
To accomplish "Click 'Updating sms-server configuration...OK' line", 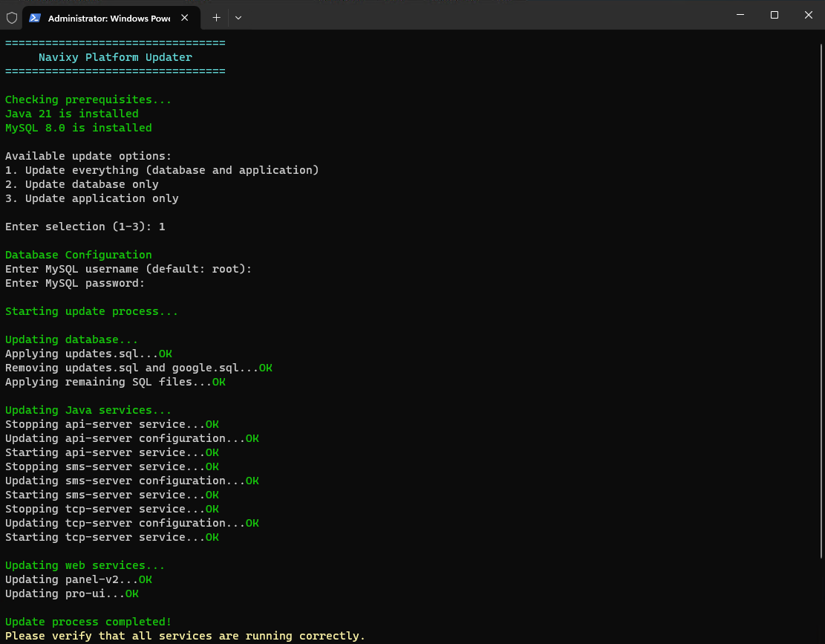I will pos(132,481).
